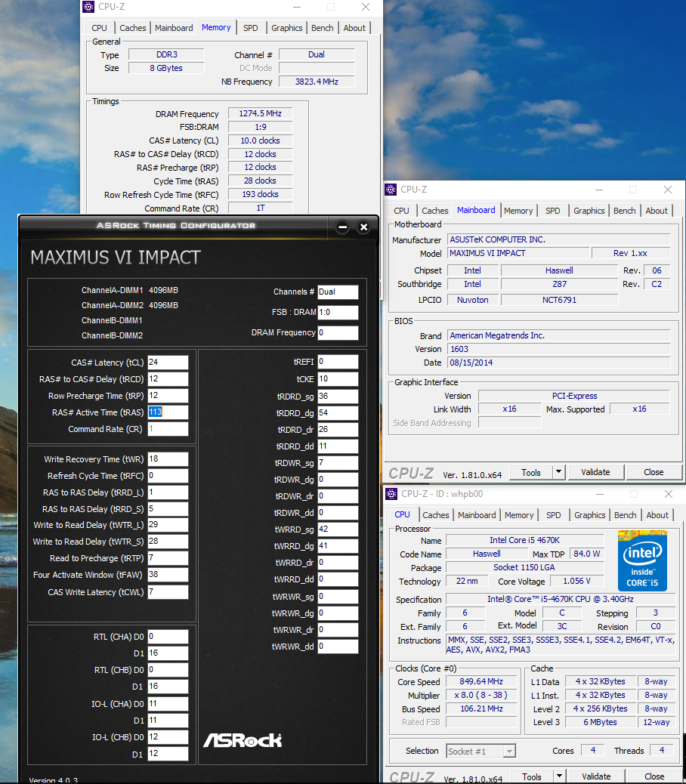Click the DRAM Frequency field in ASRock configurator

point(338,333)
